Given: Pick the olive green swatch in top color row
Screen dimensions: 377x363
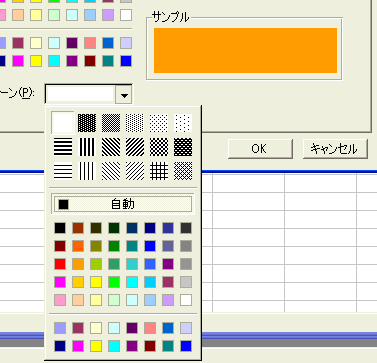Looking at the screenshot, I should [x=96, y=228].
